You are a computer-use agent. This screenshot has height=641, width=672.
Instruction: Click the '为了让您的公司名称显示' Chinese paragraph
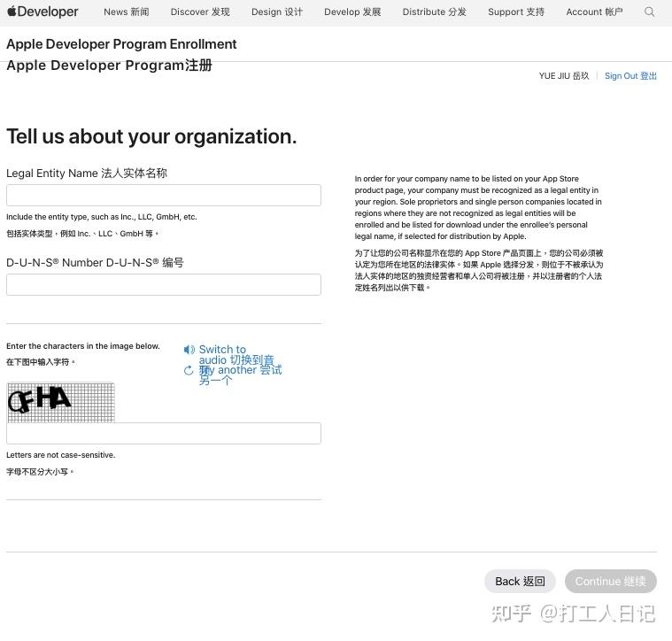[x=479, y=270]
